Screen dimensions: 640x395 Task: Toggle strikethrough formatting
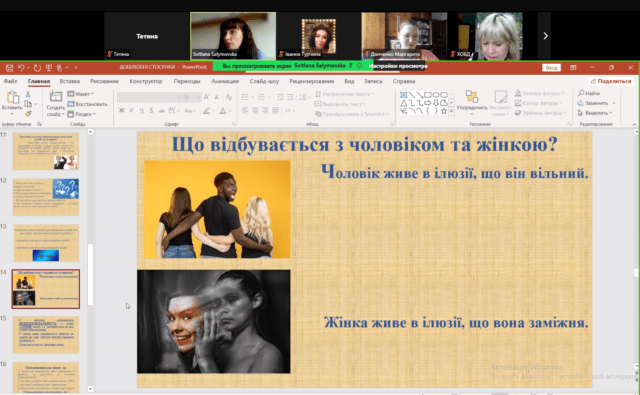click(162, 111)
